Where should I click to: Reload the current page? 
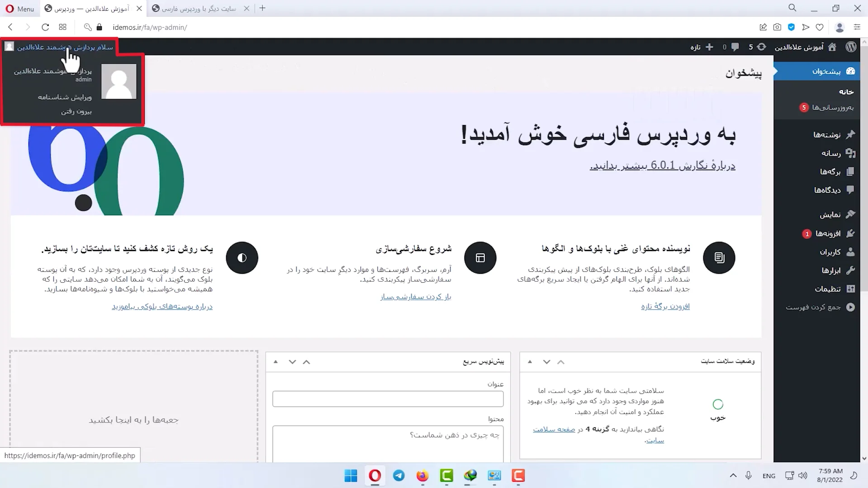pos(45,27)
